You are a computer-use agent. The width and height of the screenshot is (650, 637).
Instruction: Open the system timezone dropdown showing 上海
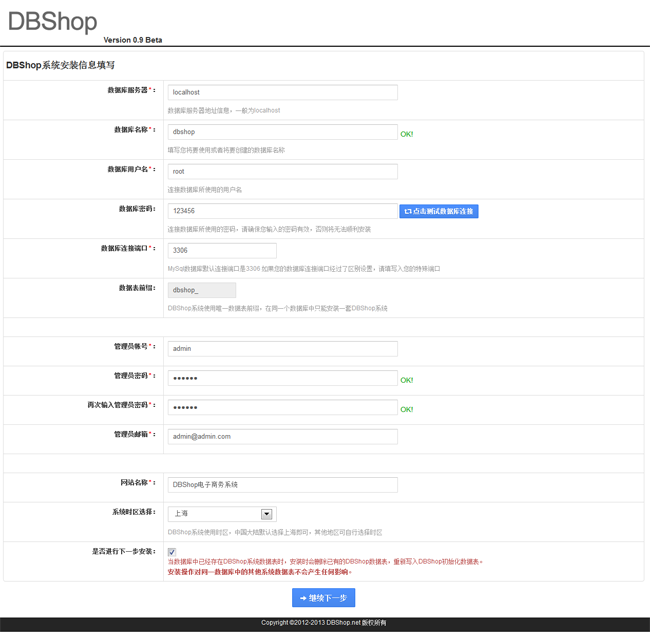pyautogui.click(x=222, y=514)
